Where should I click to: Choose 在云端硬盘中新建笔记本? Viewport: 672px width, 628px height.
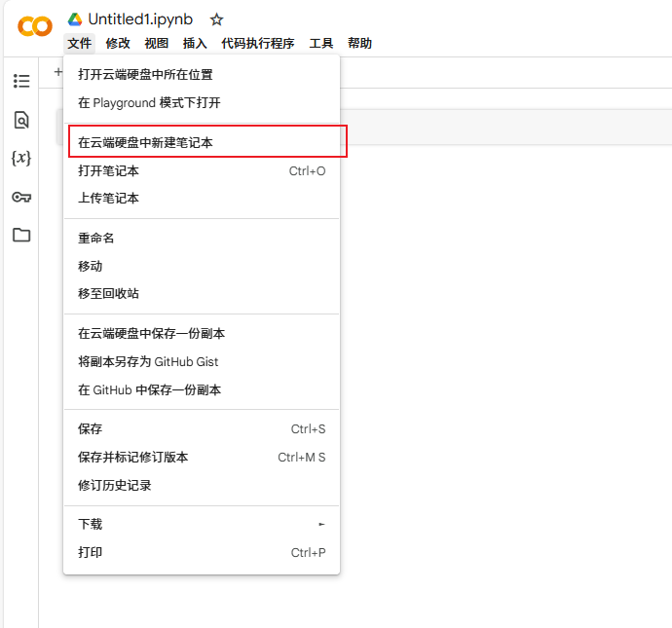coord(202,142)
